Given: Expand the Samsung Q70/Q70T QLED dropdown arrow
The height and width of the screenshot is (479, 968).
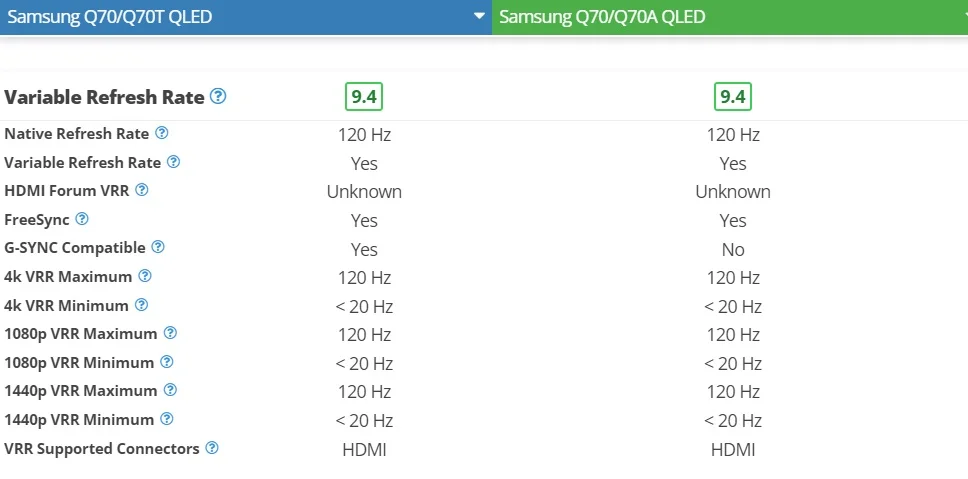Looking at the screenshot, I should coord(479,16).
